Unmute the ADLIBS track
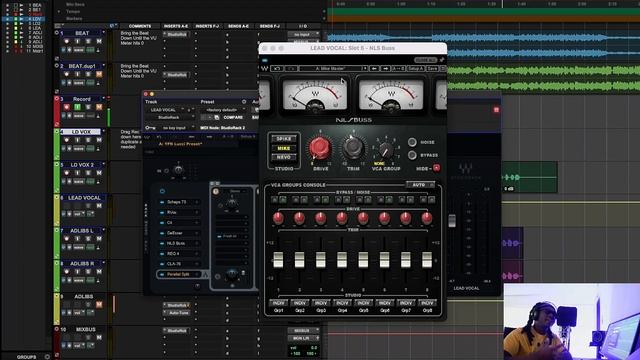The image size is (640, 360). [99, 304]
